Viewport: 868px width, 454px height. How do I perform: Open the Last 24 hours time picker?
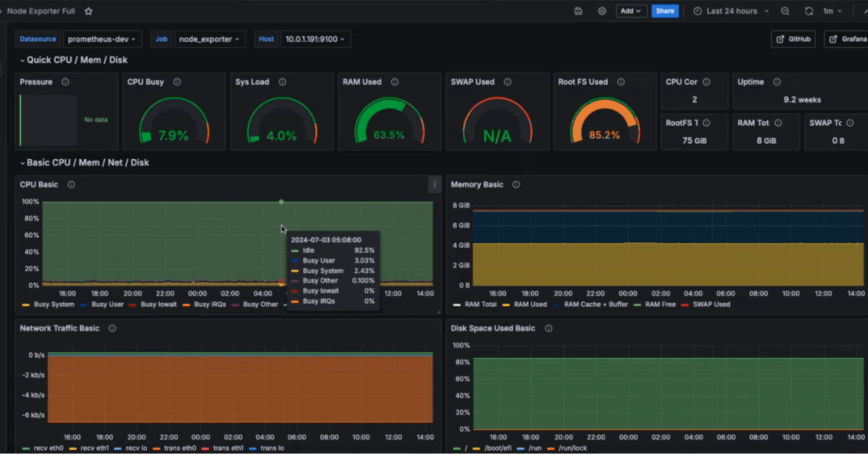pyautogui.click(x=731, y=11)
